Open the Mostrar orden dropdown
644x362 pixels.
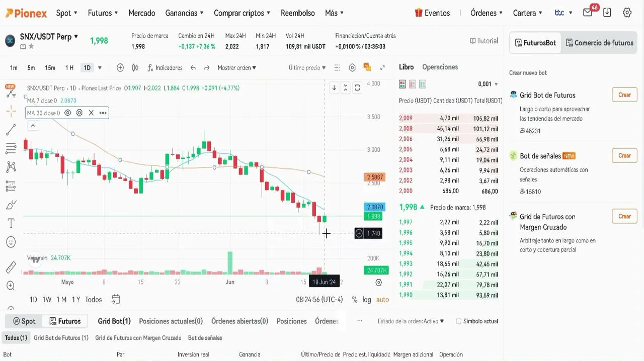pos(236,67)
